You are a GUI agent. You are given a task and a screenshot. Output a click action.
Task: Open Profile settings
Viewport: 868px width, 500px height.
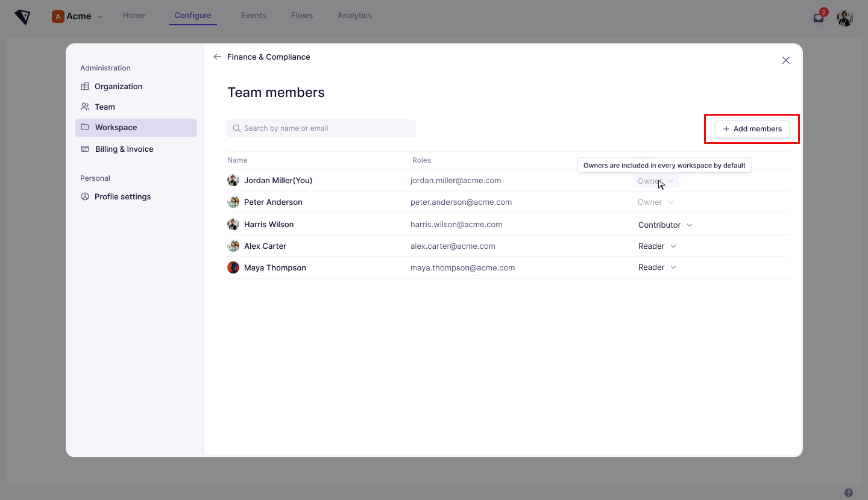(136, 196)
